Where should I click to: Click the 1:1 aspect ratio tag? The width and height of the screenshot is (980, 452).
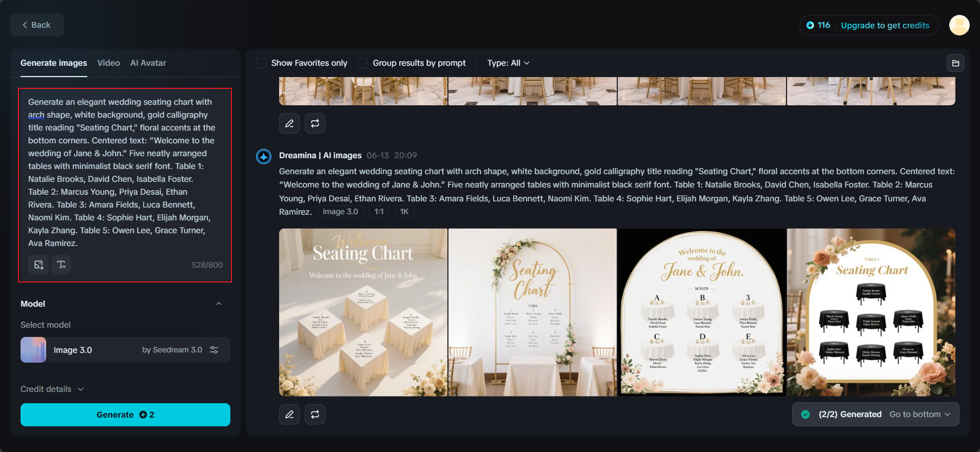[x=379, y=212]
